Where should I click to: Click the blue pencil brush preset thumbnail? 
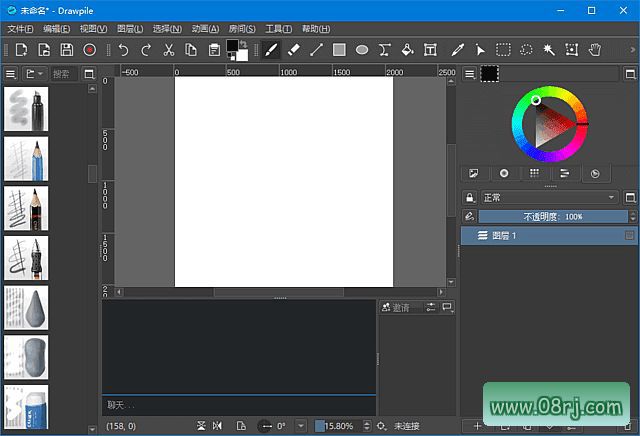(x=26, y=158)
